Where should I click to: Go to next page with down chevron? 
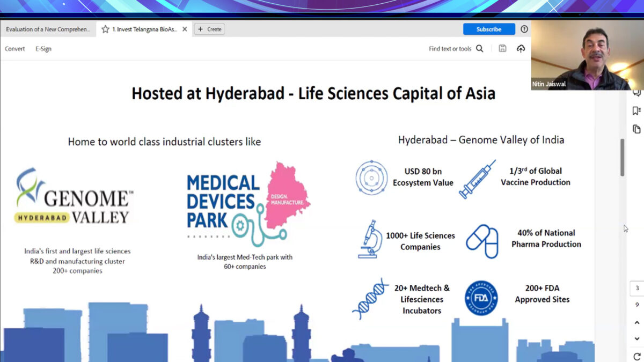637,339
